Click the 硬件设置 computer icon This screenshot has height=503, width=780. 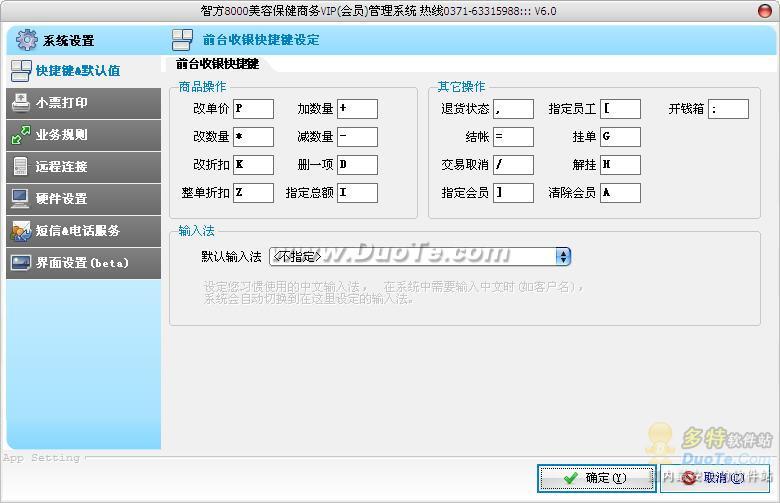pos(20,199)
